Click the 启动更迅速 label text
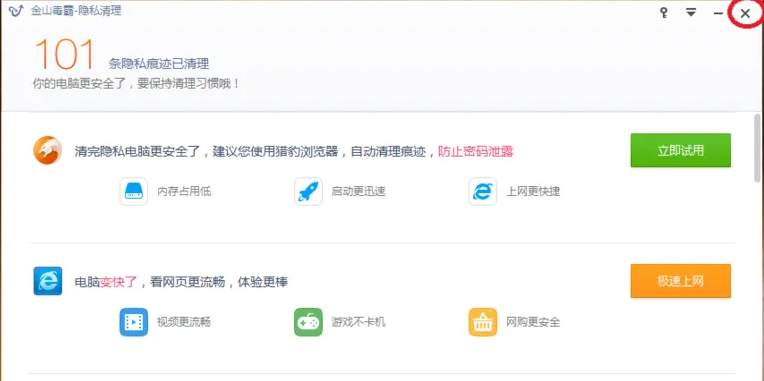This screenshot has width=764, height=381. 359,191
